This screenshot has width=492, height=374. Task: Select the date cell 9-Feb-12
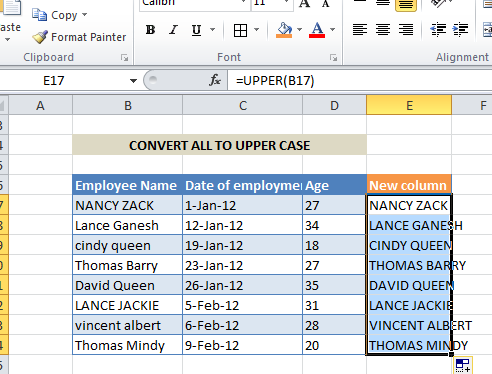tap(243, 345)
